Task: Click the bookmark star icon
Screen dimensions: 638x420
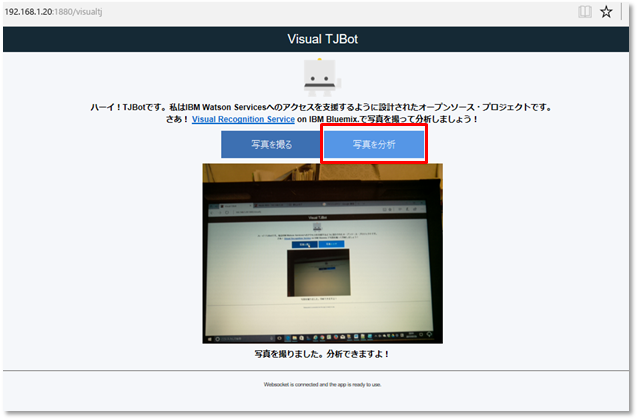Action: tap(606, 12)
